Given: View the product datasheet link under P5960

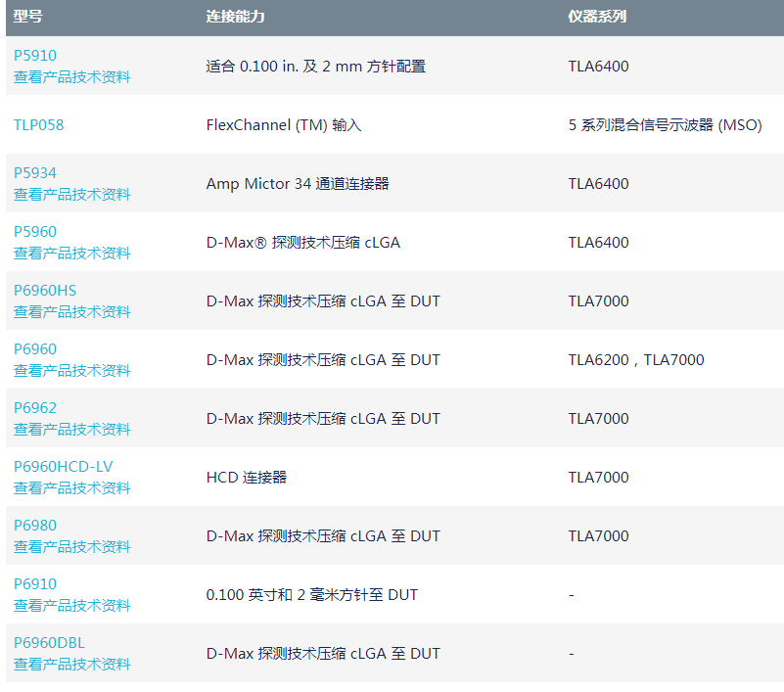Looking at the screenshot, I should [x=72, y=253].
